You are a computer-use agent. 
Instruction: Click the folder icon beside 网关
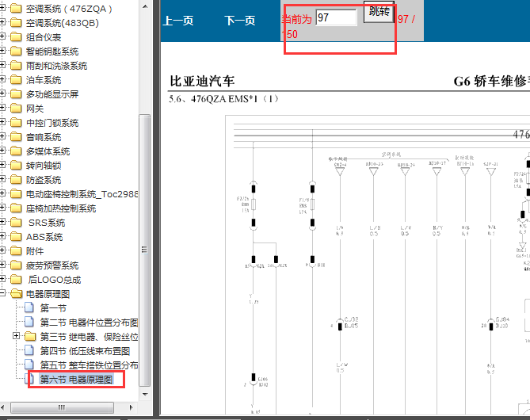pyautogui.click(x=16, y=109)
